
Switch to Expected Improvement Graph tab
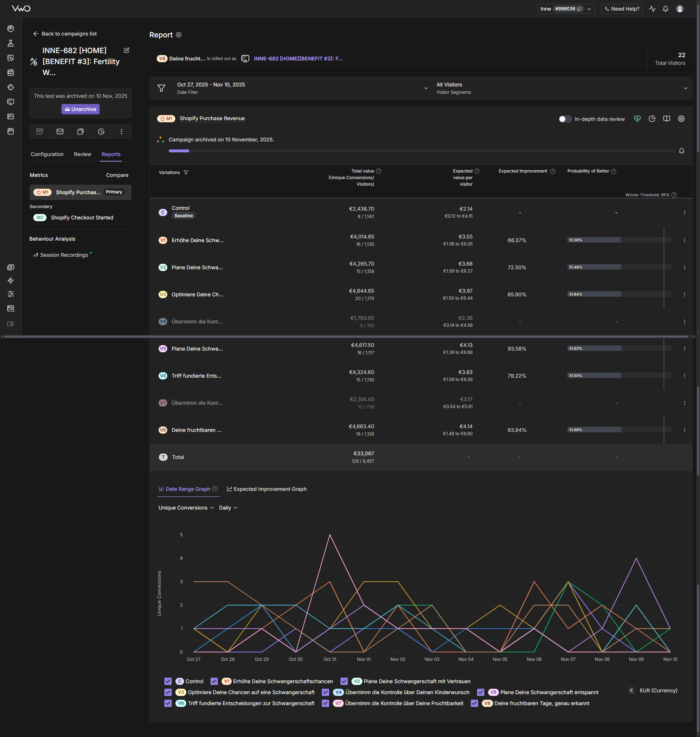[267, 489]
